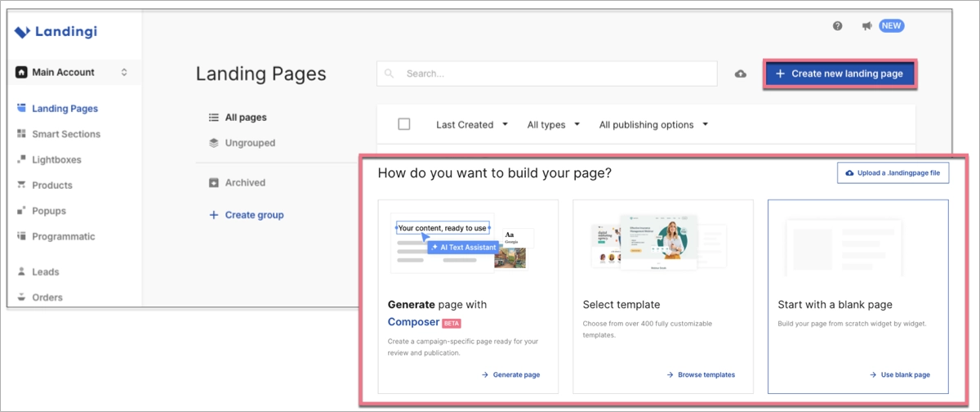Click the Archived box icon
Screen dimensions: 980x412
tap(214, 182)
